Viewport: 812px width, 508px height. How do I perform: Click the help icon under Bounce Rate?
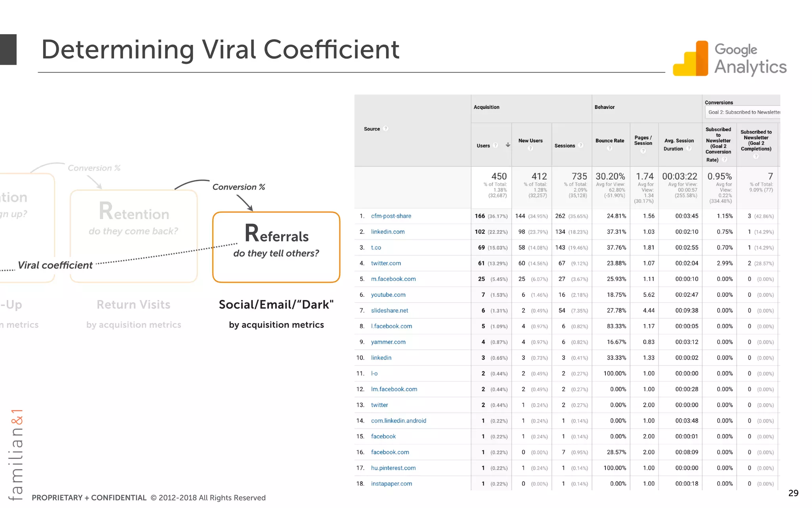pos(610,148)
